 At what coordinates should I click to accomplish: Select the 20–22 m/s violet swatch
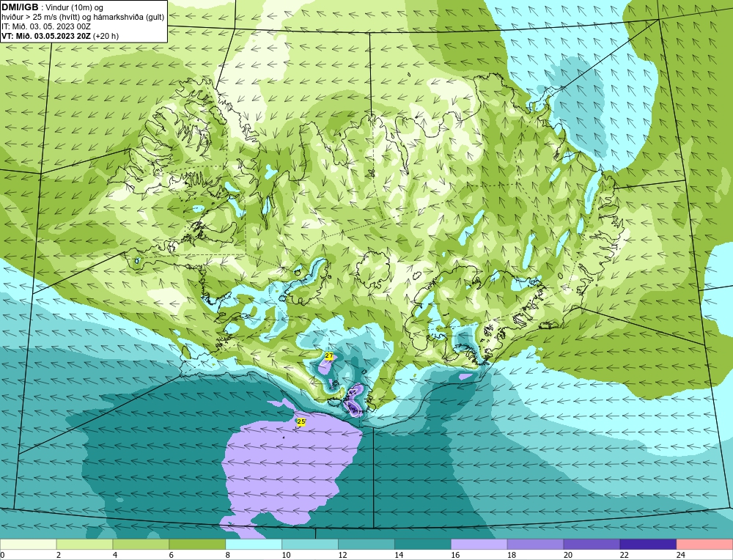point(592,545)
